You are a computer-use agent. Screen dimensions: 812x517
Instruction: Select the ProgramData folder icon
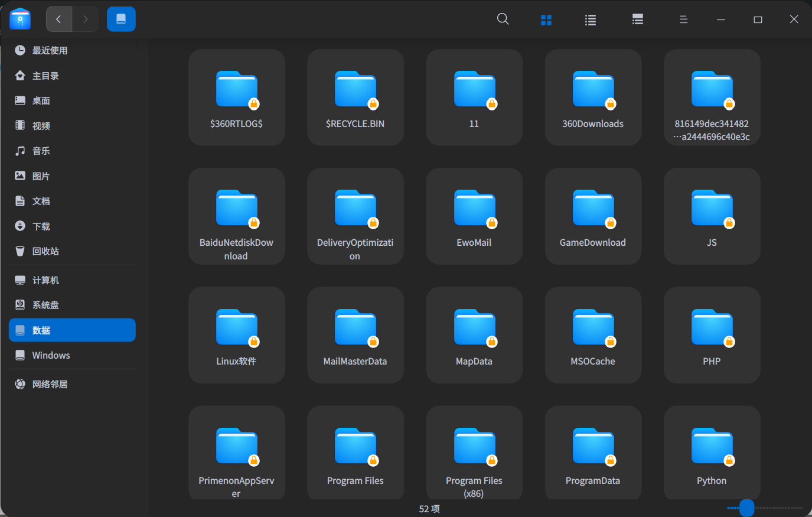click(593, 446)
